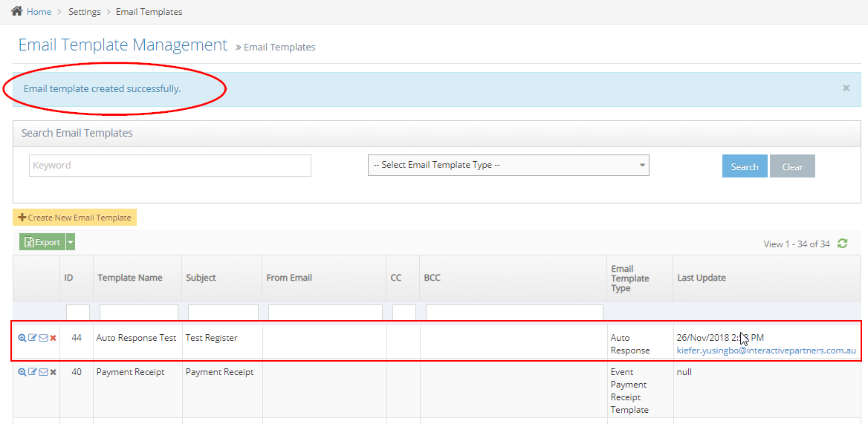Export templates to Excel
This screenshot has width=868, height=424.
point(42,242)
